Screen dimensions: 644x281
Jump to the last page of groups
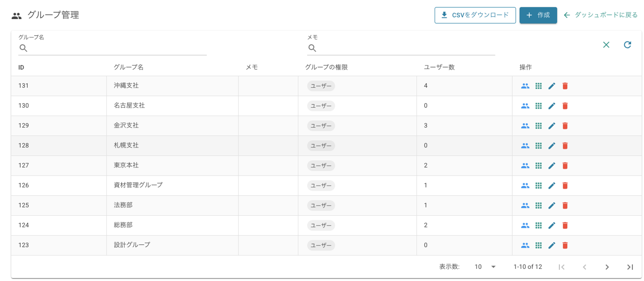[x=630, y=267]
